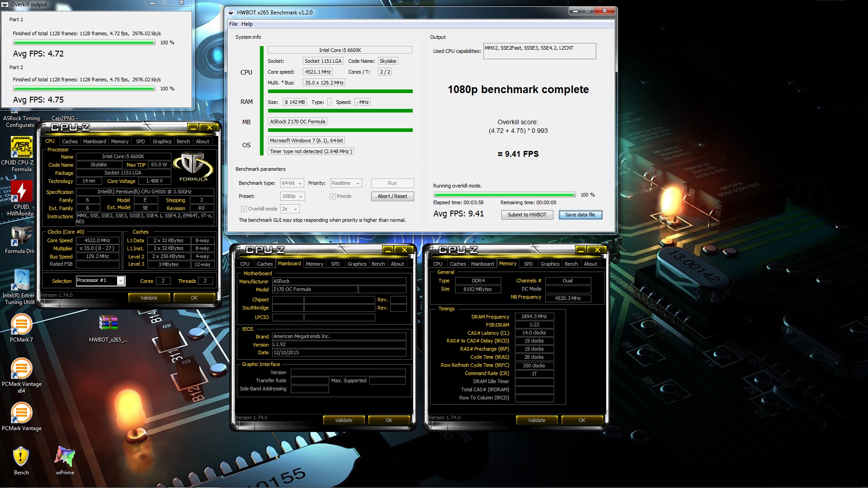The image size is (868, 488).
Task: Click Validate in CPU-Z Mainboard window
Action: point(344,421)
